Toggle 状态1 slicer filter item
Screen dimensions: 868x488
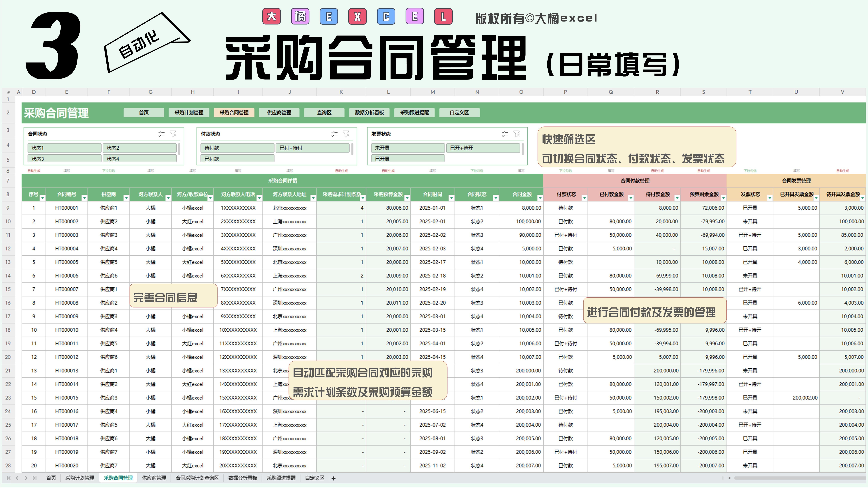(x=64, y=148)
